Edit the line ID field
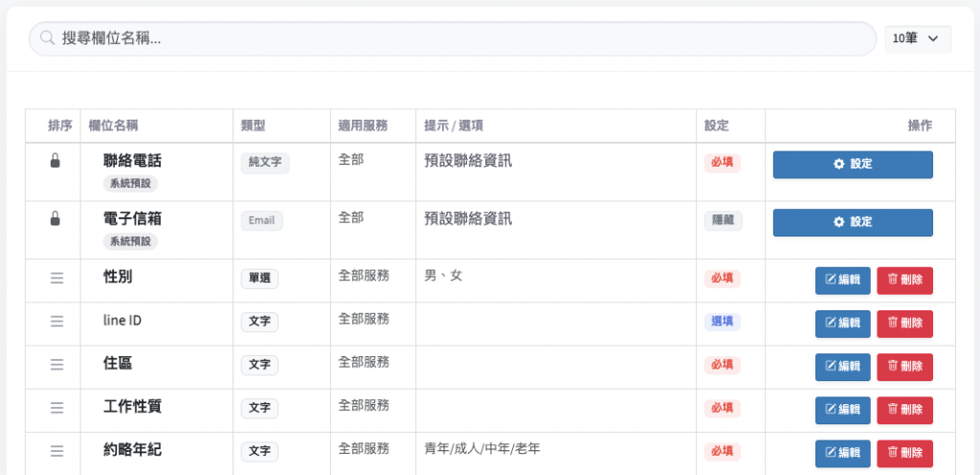 click(x=842, y=323)
